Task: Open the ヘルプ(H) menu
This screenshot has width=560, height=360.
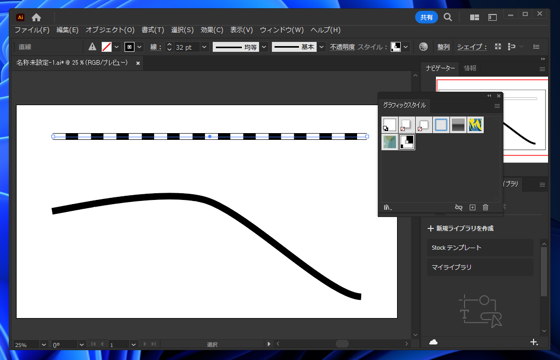Action: (x=325, y=30)
